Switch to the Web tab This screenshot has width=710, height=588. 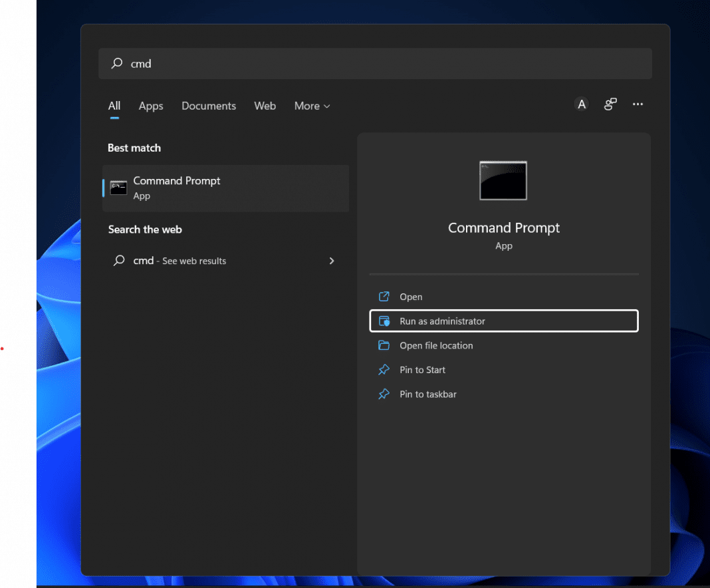click(265, 106)
